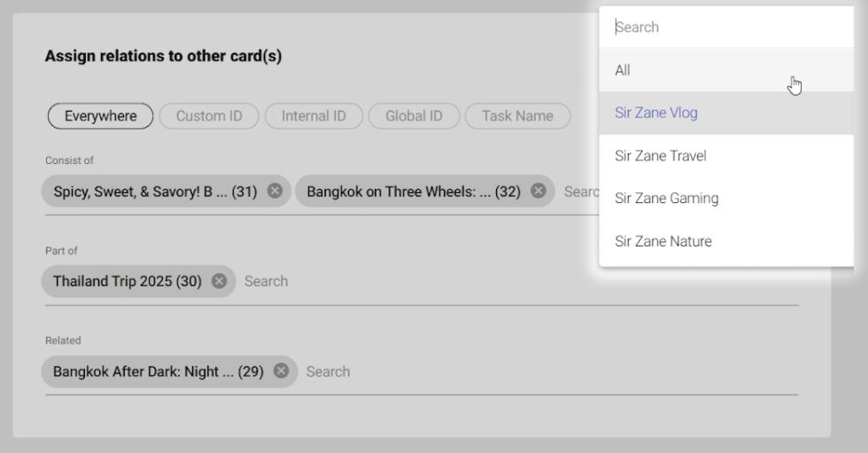This screenshot has height=453, width=868.
Task: Click the Consist of search field
Action: point(581,191)
